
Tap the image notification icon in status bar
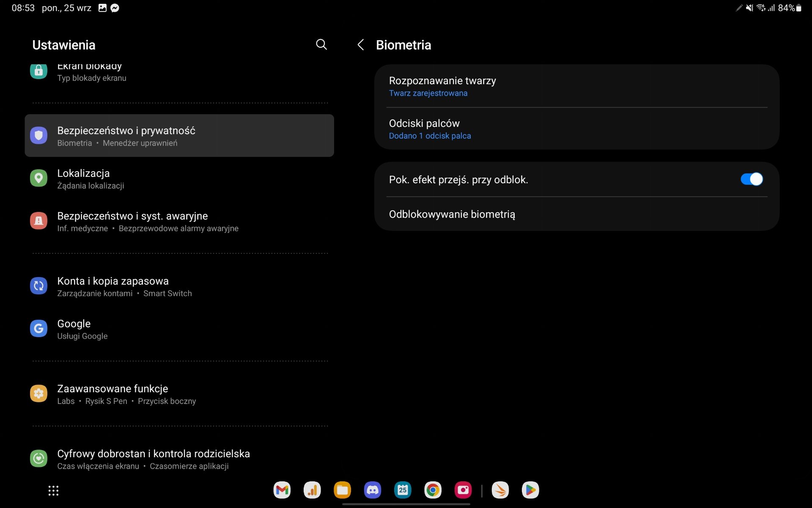click(102, 8)
